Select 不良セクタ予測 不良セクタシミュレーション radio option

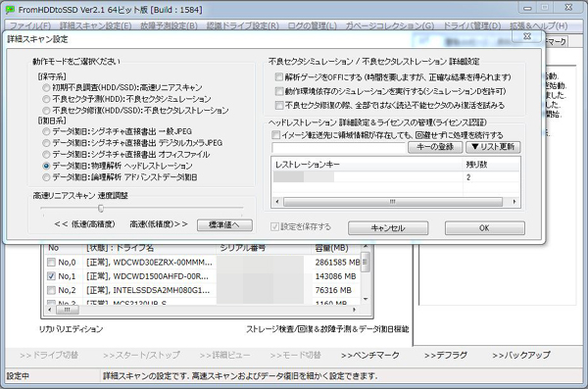(x=46, y=99)
